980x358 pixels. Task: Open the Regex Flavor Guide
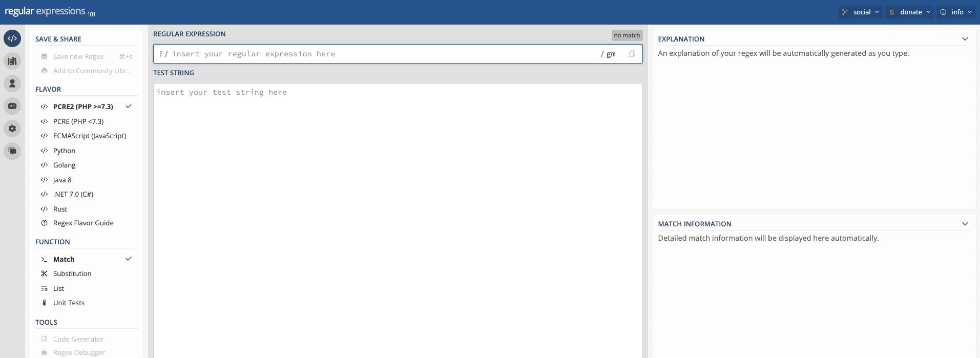(83, 223)
